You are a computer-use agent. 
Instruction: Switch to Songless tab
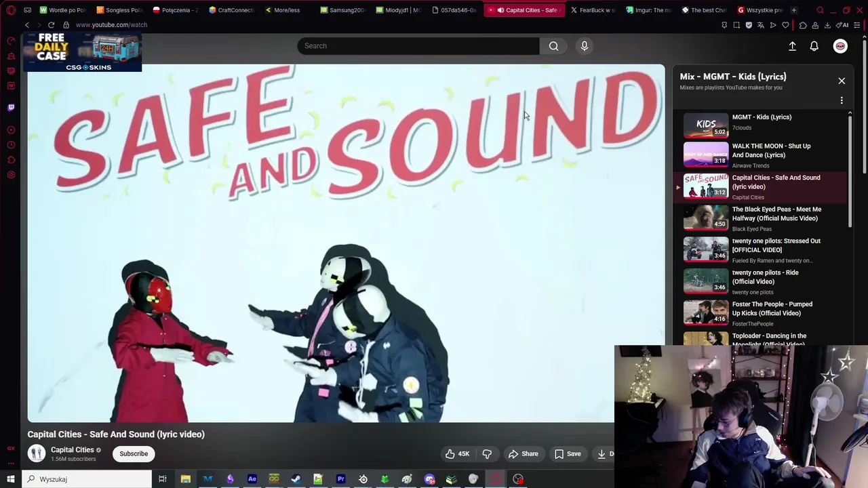coord(119,10)
